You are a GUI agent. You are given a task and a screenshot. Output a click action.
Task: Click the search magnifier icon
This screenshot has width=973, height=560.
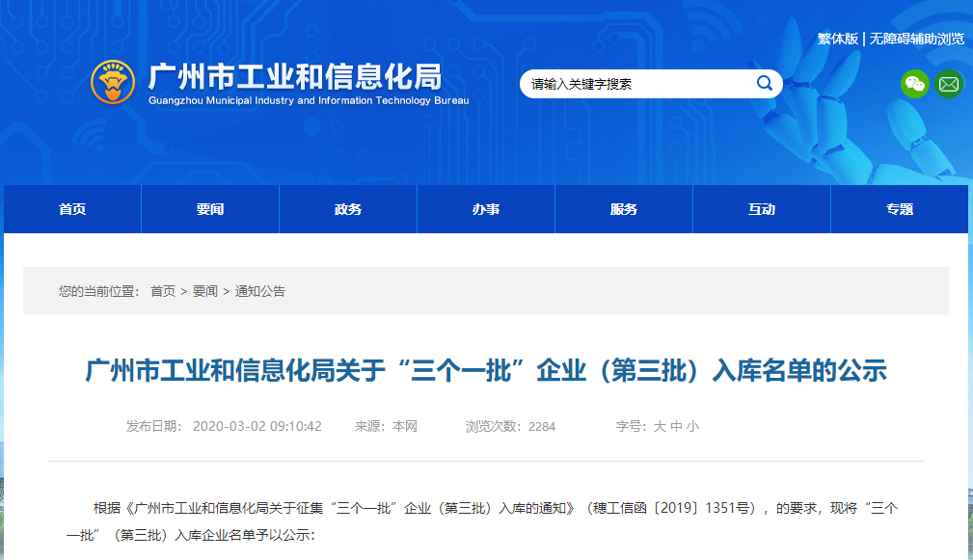click(765, 83)
